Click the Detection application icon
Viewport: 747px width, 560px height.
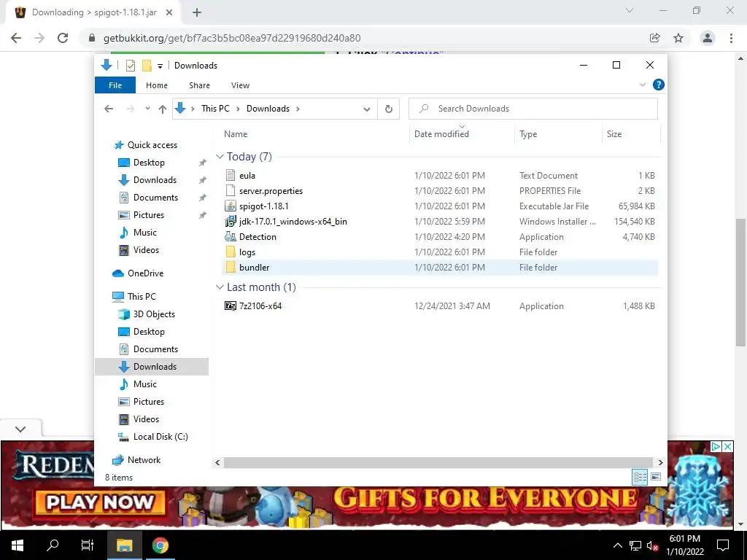(x=231, y=236)
